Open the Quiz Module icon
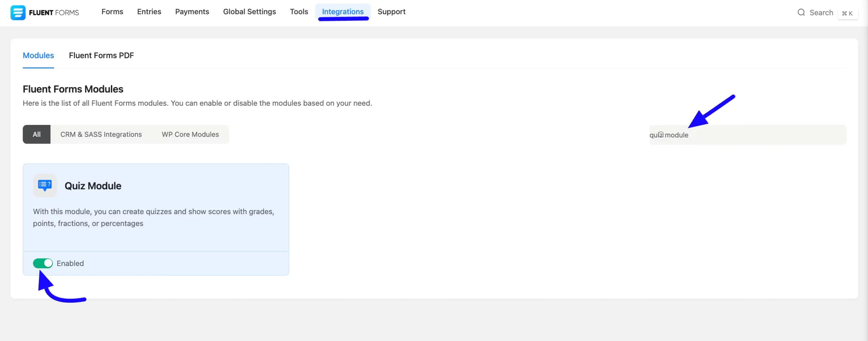The width and height of the screenshot is (868, 341). tap(44, 185)
